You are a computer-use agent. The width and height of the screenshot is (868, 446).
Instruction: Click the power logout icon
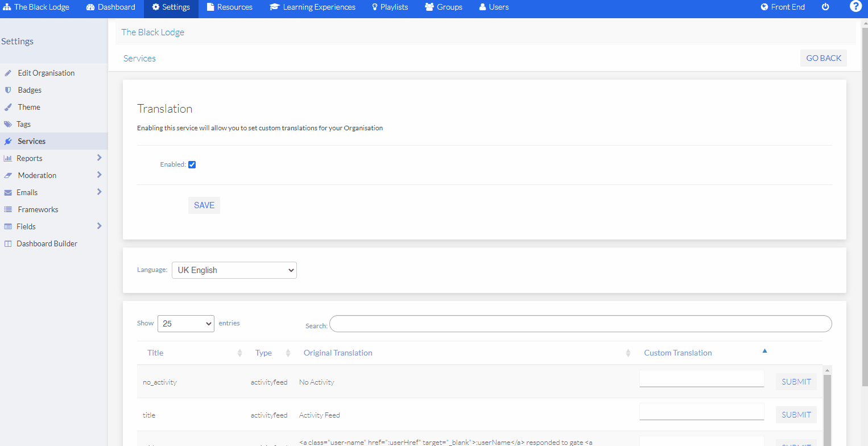825,7
